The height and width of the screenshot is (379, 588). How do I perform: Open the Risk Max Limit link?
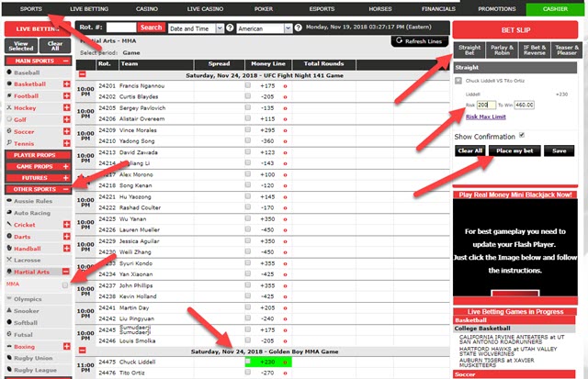tap(486, 117)
